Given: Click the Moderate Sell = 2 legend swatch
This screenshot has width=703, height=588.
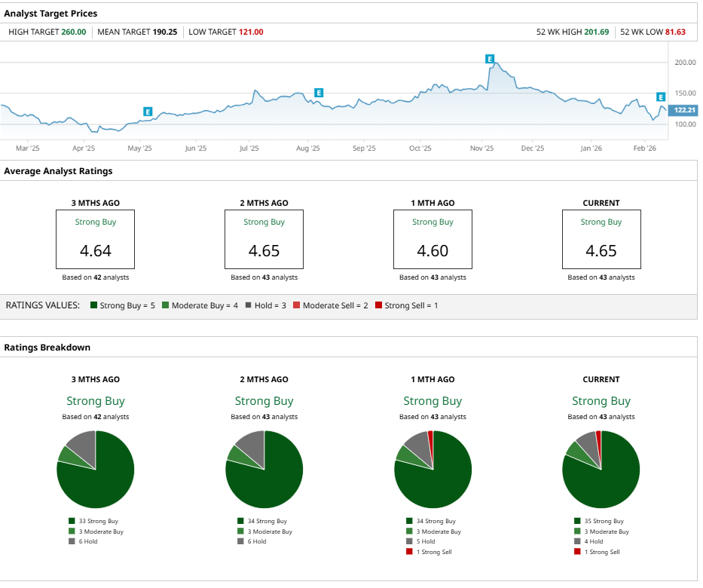Looking at the screenshot, I should (x=296, y=305).
